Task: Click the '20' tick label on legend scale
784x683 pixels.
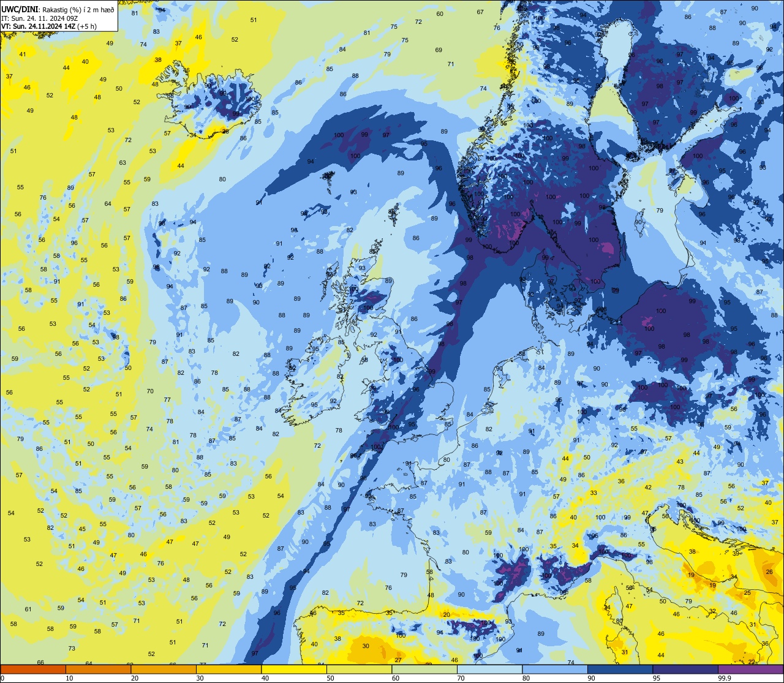Action: [x=134, y=678]
